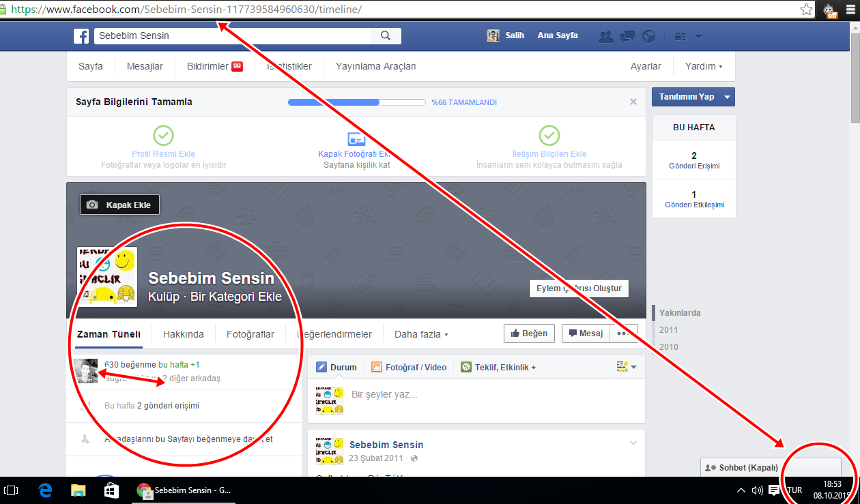Click the page completion progress bar
The width and height of the screenshot is (860, 504).
tap(356, 102)
